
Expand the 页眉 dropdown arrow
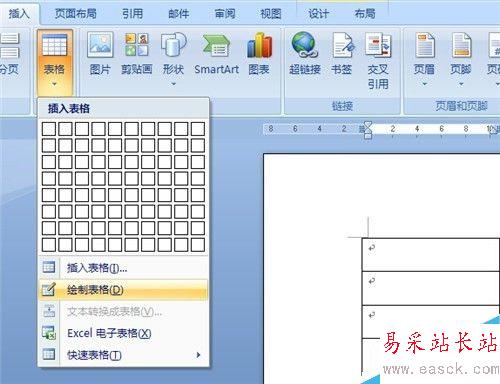tap(424, 84)
